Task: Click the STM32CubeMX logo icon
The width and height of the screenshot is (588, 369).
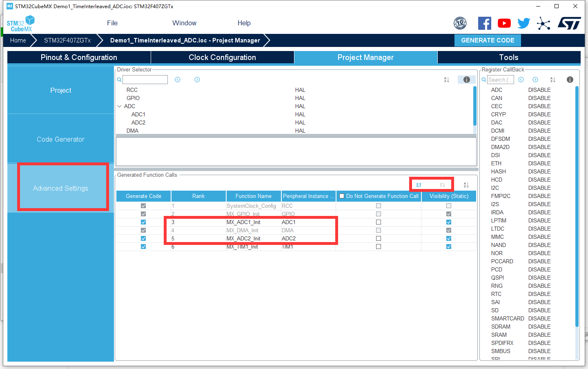Action: coord(21,24)
